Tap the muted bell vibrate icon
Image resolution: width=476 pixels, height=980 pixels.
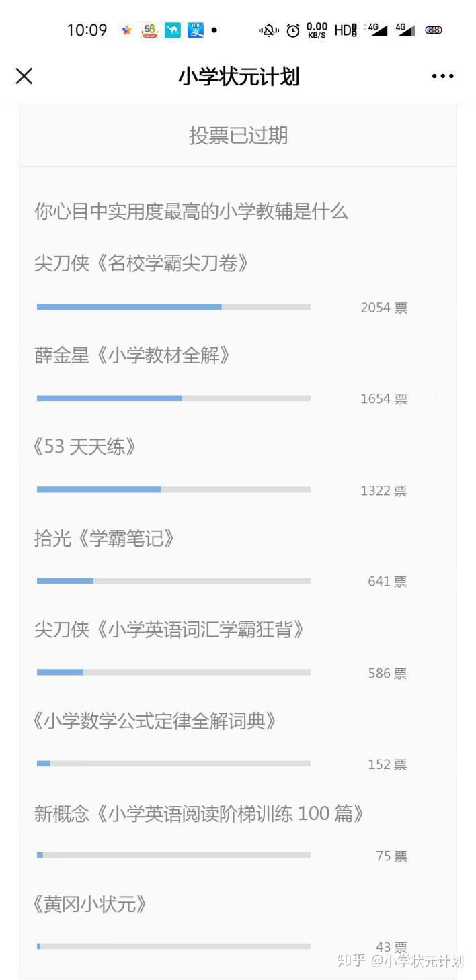click(269, 30)
